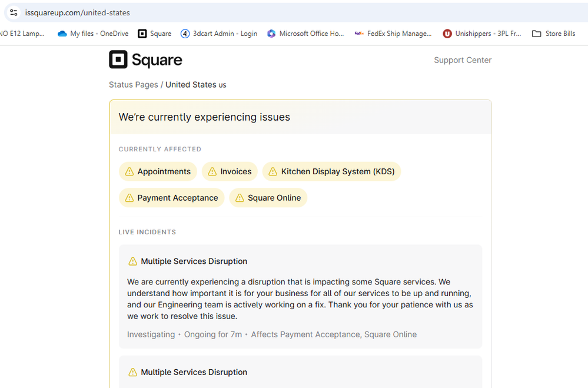Select the Payment Acceptance chip
Image resolution: width=588 pixels, height=388 pixels.
pyautogui.click(x=171, y=198)
